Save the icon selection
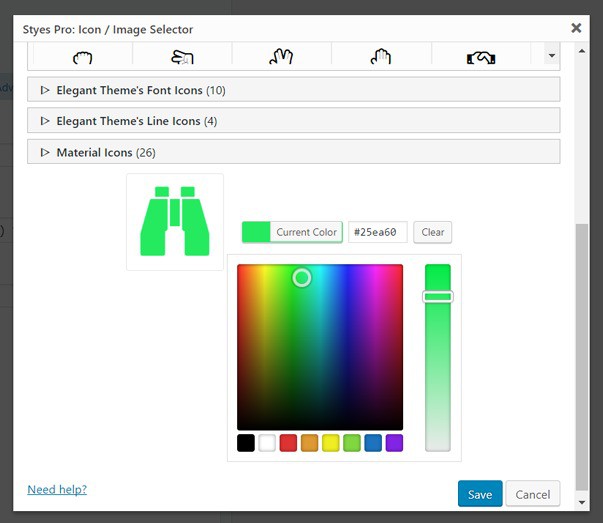 pyautogui.click(x=480, y=494)
